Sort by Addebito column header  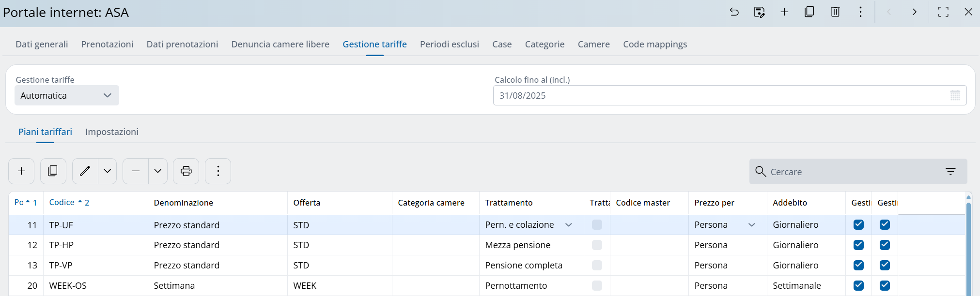(806, 203)
